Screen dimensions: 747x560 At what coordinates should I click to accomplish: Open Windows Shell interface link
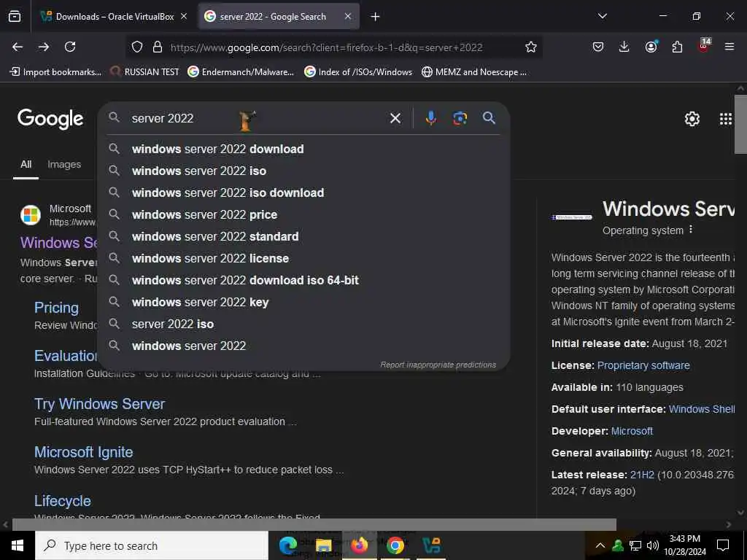(701, 409)
